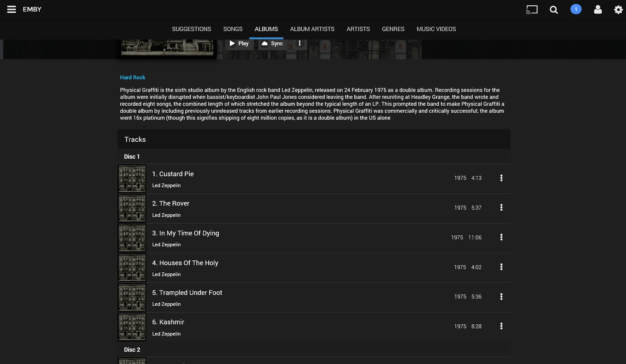This screenshot has height=364, width=626.
Task: Click the Houses Of The Holy thumbnail
Action: click(x=132, y=267)
